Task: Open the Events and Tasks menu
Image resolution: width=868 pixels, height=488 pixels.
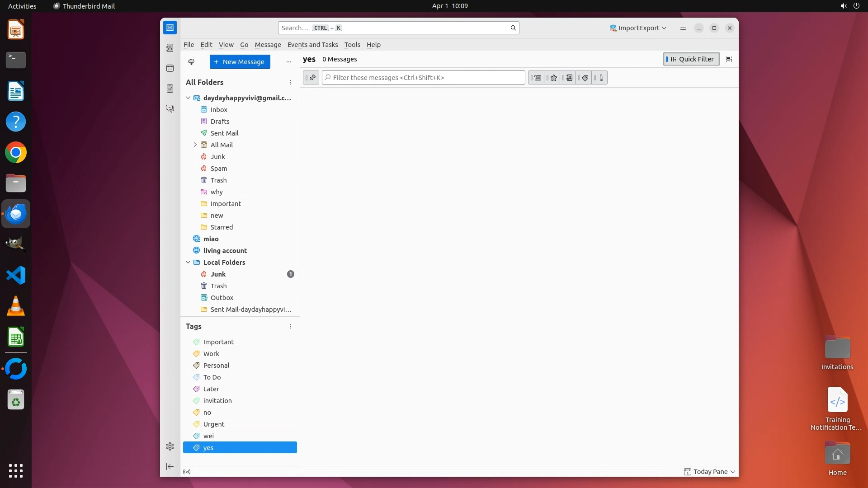Action: [x=312, y=45]
